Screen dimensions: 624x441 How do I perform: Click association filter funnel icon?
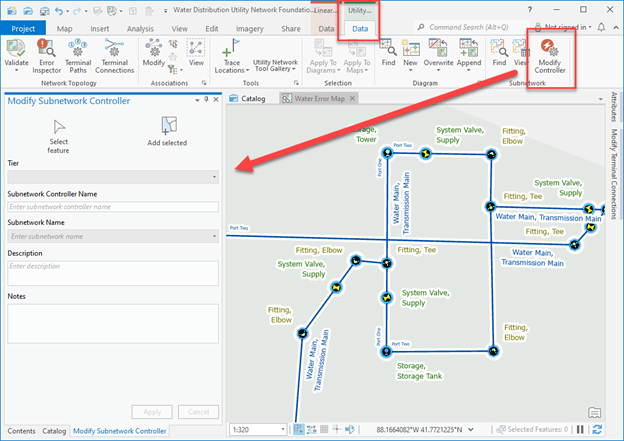[172, 70]
